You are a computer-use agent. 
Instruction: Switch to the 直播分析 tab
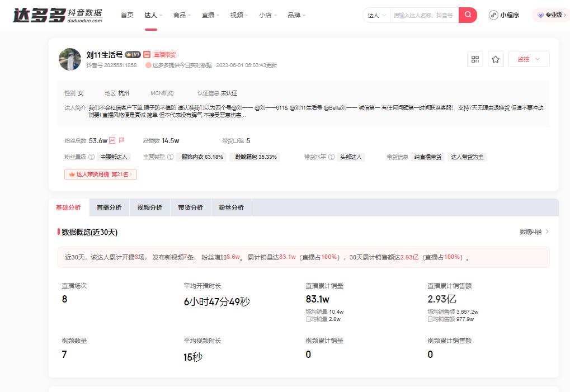tap(109, 207)
